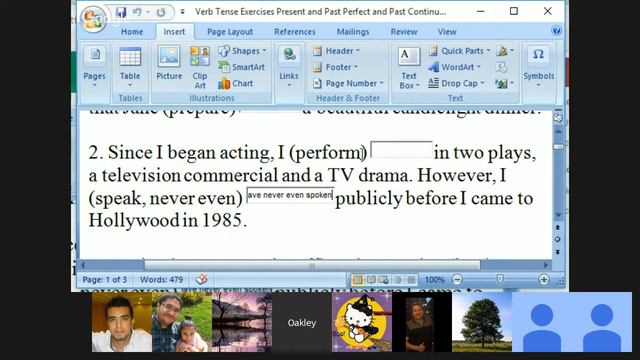
Task: Open the Mailings tab
Action: pyautogui.click(x=353, y=32)
